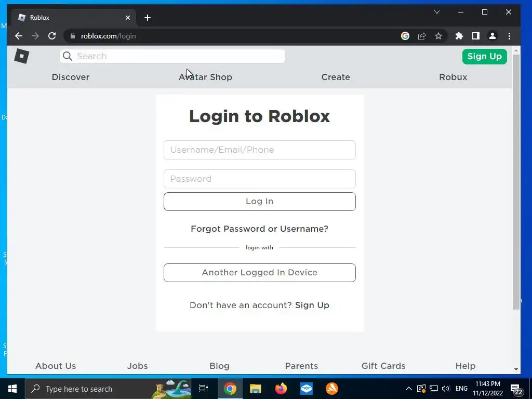The height and width of the screenshot is (399, 532).
Task: Click the Chrome taskbar icon
Action: pos(230,389)
